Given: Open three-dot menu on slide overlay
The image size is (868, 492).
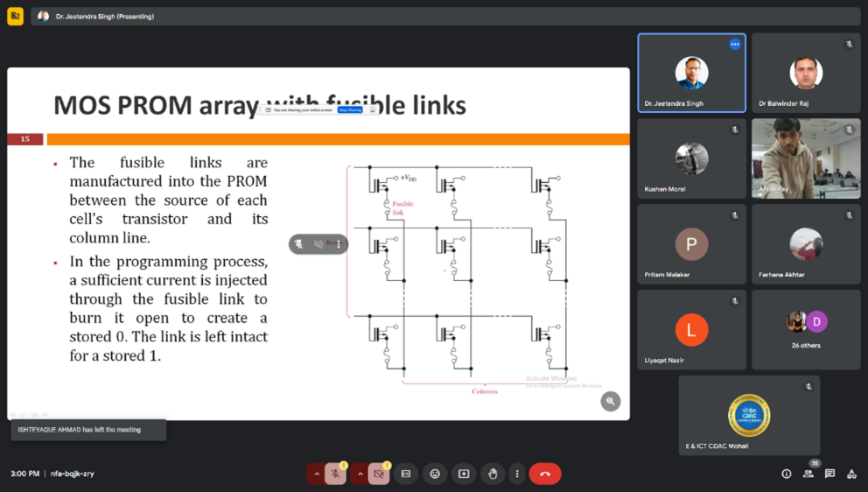Looking at the screenshot, I should (x=339, y=244).
